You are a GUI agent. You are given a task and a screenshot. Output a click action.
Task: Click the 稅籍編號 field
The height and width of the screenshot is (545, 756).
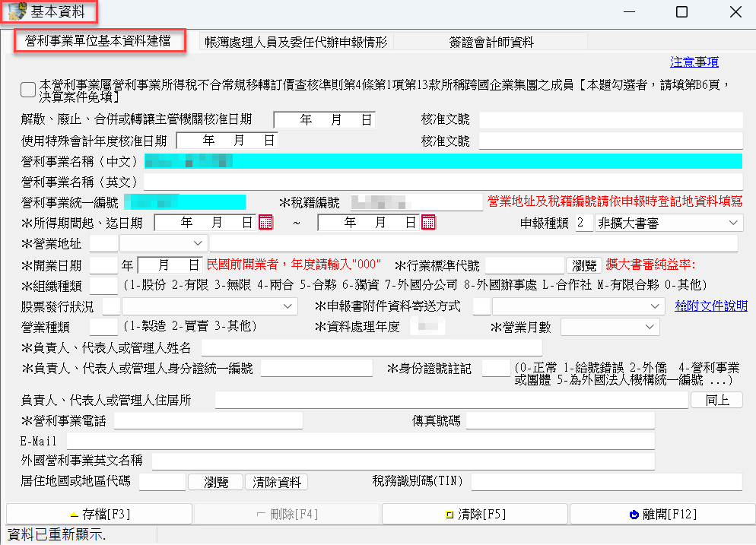[x=417, y=202]
